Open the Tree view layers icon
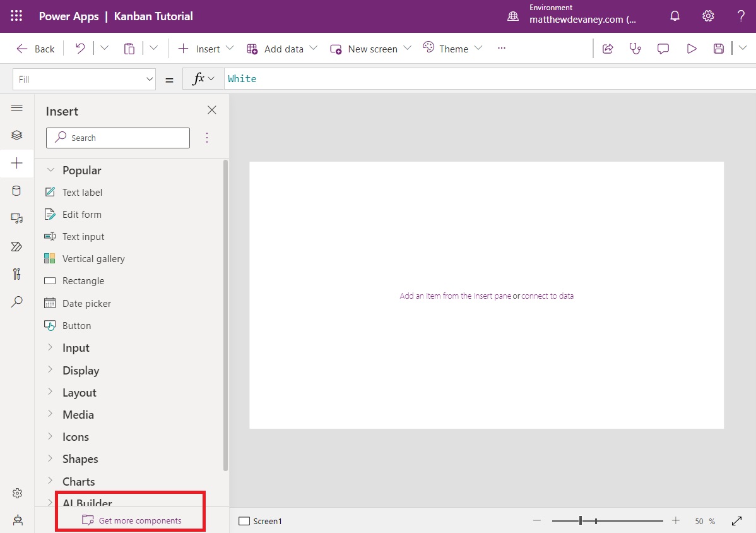 click(17, 135)
